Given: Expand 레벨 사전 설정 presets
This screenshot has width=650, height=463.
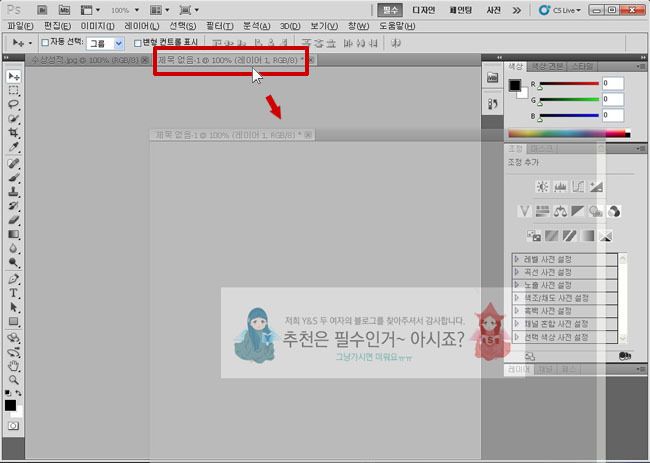Looking at the screenshot, I should tap(517, 259).
